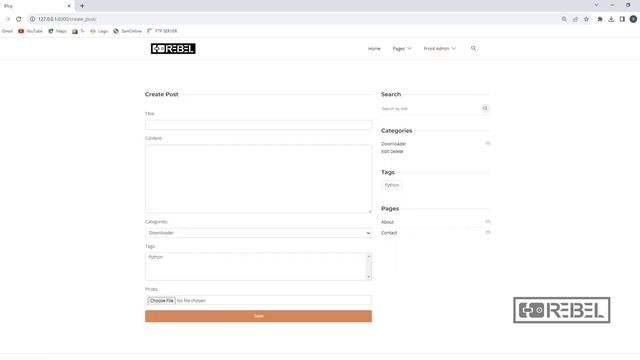Open the About page link in sidebar

(387, 222)
